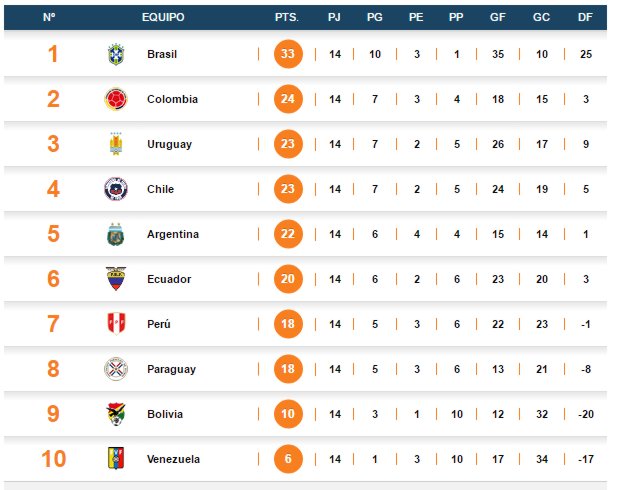Click the GF column header

497,17
